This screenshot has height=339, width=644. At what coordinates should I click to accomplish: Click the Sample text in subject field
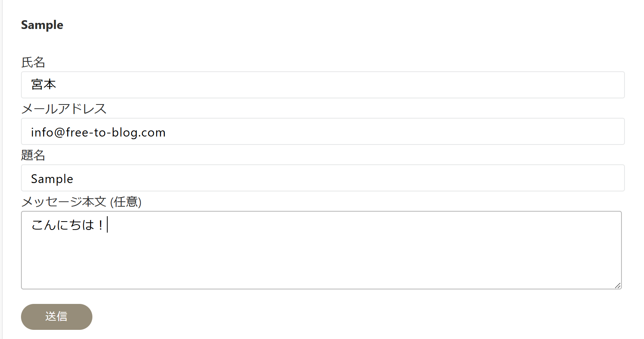coord(52,179)
